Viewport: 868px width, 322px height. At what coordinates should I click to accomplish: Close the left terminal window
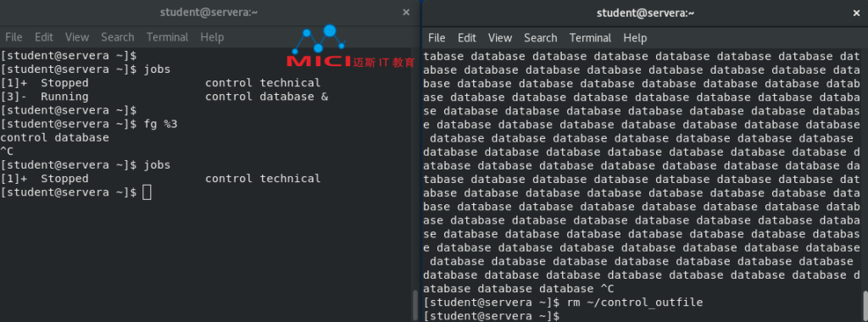(x=406, y=12)
